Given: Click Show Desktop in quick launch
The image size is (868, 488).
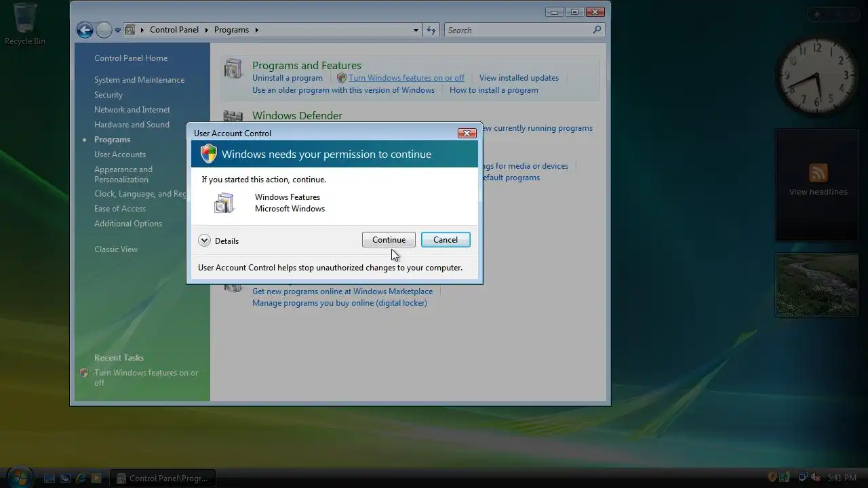Looking at the screenshot, I should 50,478.
